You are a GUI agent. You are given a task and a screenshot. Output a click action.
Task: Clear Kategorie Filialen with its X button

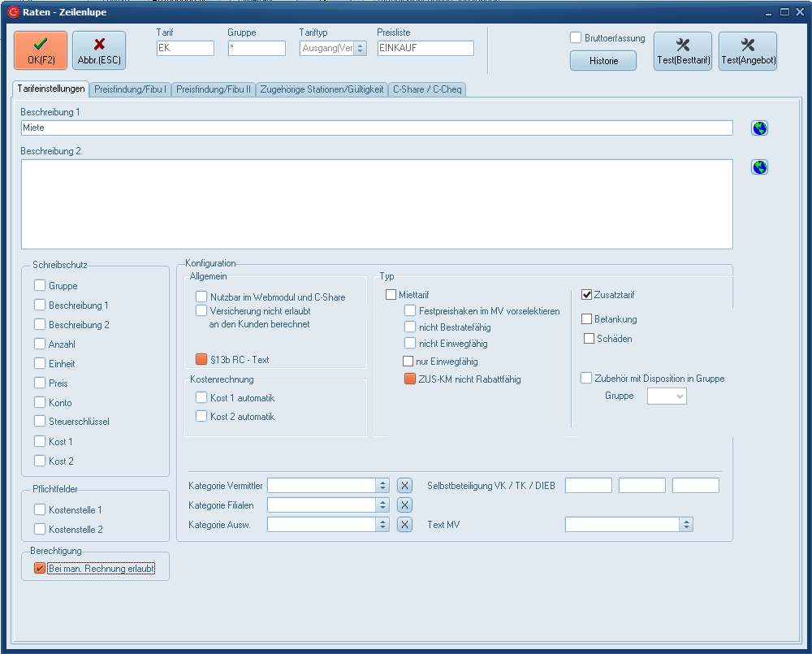[404, 505]
